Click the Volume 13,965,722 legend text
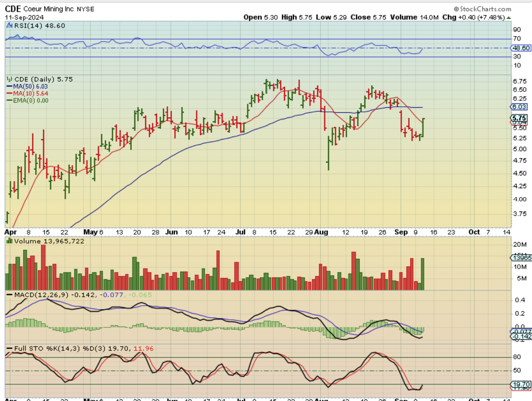532x401 pixels. [x=48, y=241]
